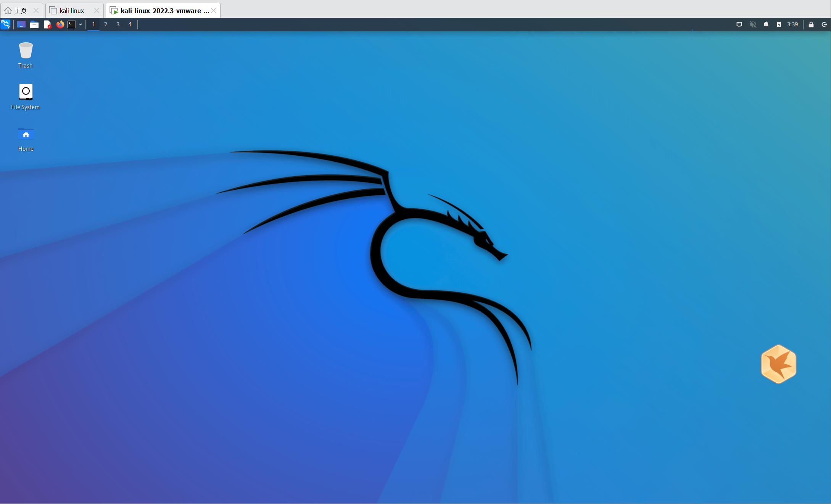Open the terminal emulator from the panel
831x504 pixels.
tap(72, 24)
